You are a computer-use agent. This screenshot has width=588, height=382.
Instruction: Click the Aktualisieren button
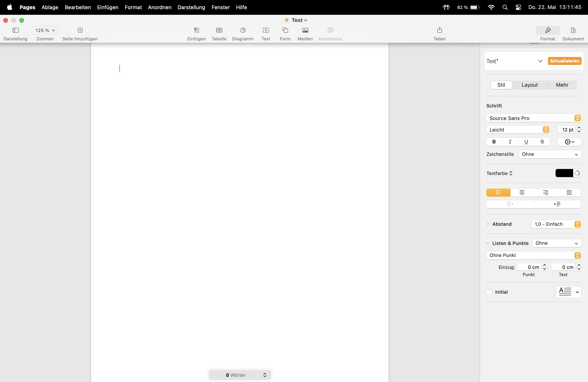564,61
